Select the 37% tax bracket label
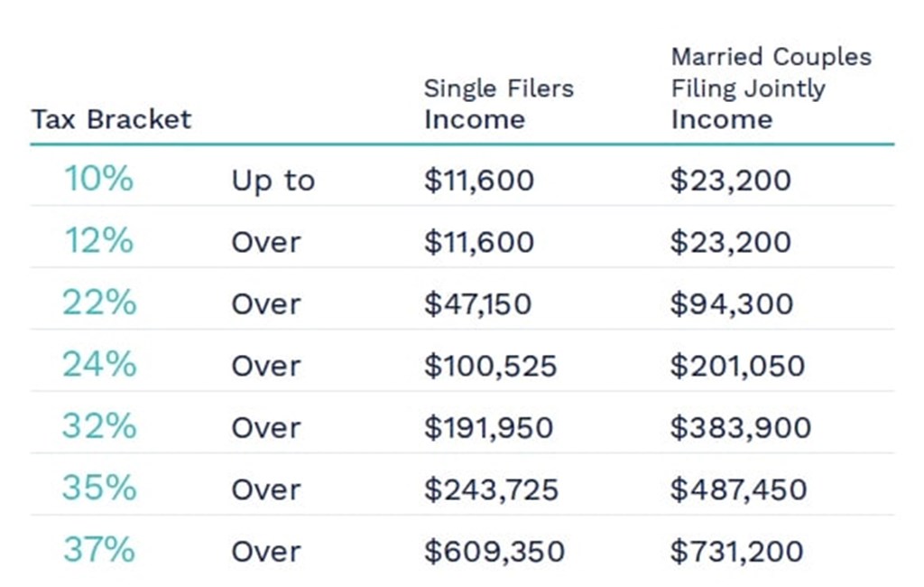Image resolution: width=924 pixels, height=587 pixels. 99,550
